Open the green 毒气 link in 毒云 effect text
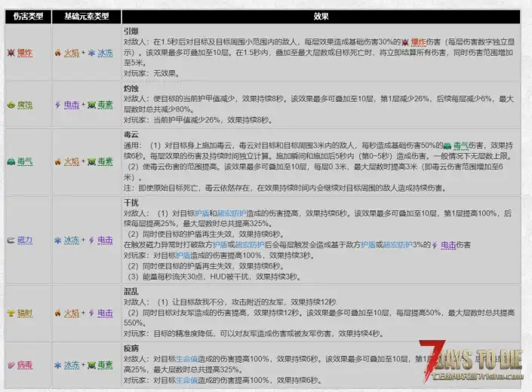Viewport: 532px width, 392px height. [461, 145]
